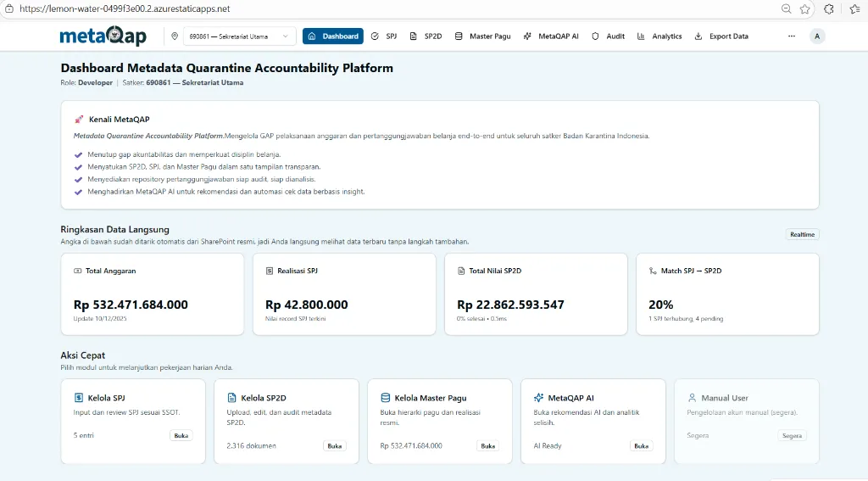Click the metaQAP logo in the header
The height and width of the screenshot is (481, 868).
(x=103, y=36)
